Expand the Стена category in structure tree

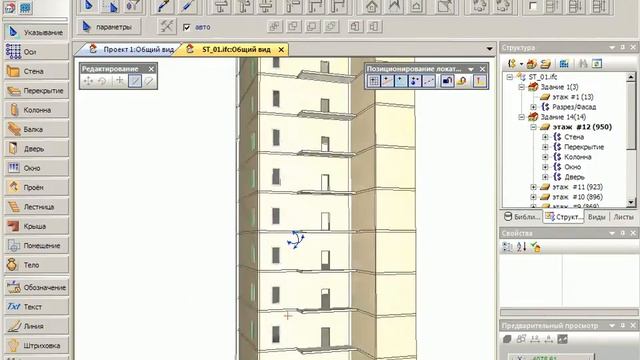545,137
